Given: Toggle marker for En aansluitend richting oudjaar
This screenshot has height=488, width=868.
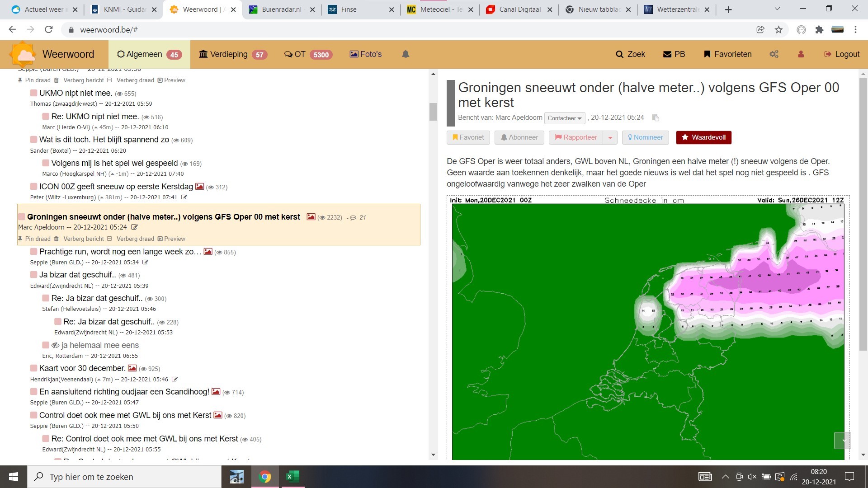Looking at the screenshot, I should click(34, 391).
